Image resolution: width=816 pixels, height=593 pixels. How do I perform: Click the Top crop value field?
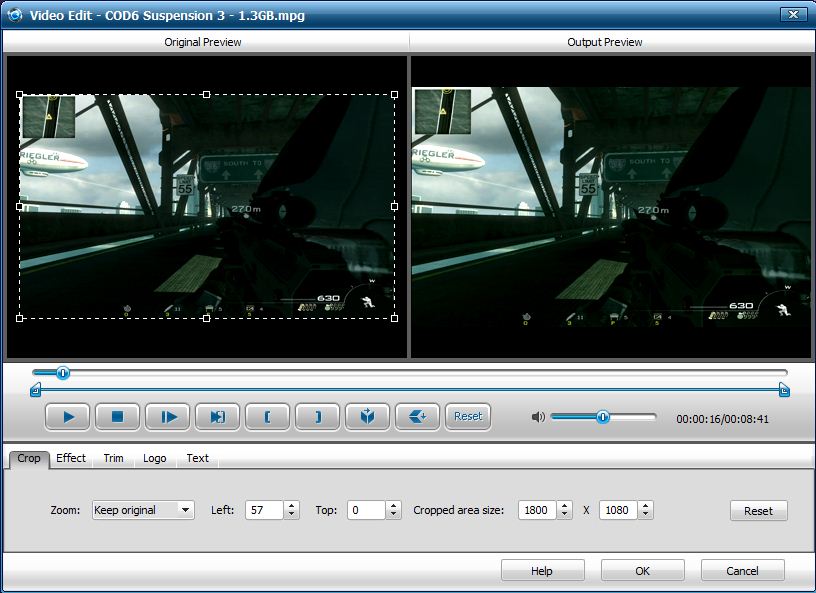click(367, 510)
